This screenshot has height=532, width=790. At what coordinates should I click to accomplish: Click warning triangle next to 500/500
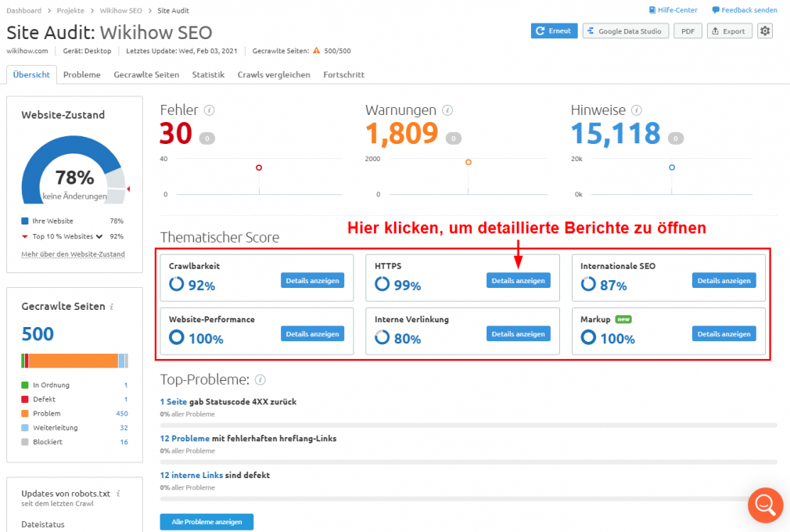pyautogui.click(x=317, y=50)
